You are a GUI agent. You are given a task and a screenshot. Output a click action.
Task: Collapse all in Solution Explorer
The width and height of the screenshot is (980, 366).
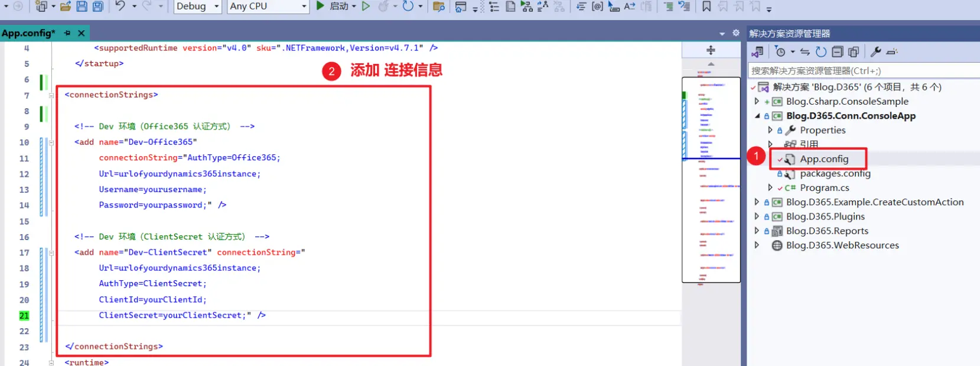[837, 52]
